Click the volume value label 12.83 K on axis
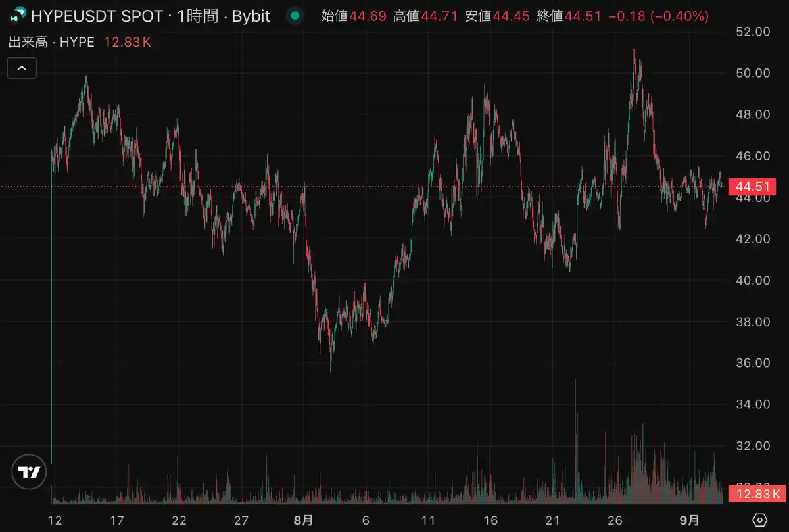789x532 pixels. click(x=758, y=494)
